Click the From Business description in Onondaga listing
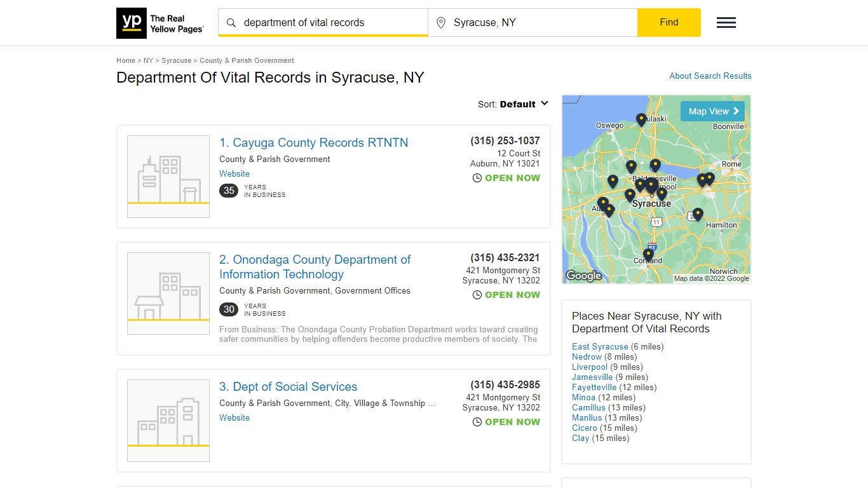868x488 pixels. (379, 334)
